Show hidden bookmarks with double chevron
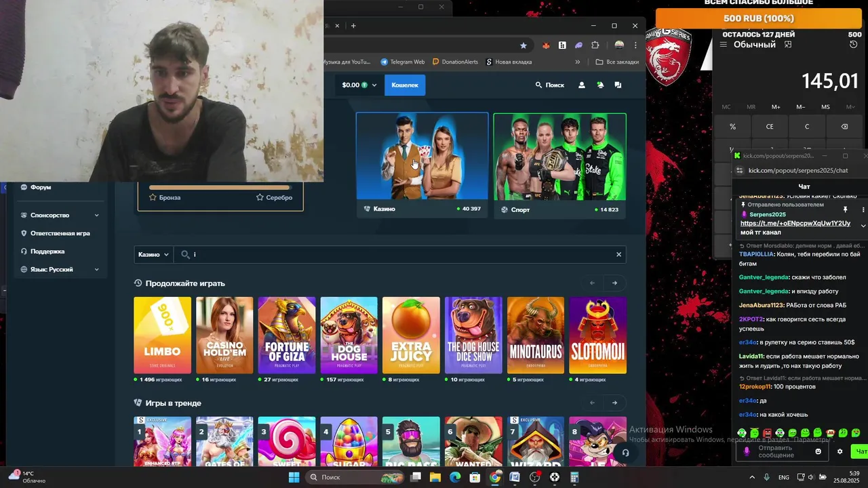 [x=578, y=62]
